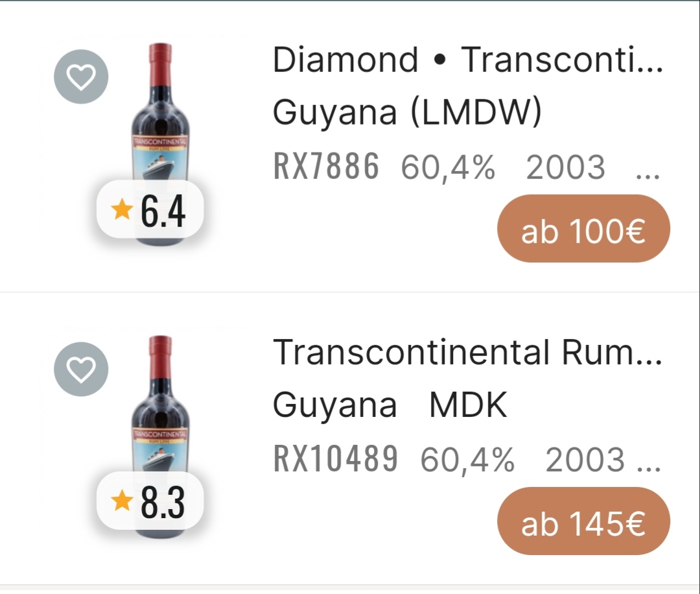This screenshot has height=594, width=700.
Task: Click the RX10489 rum ID
Action: [336, 460]
